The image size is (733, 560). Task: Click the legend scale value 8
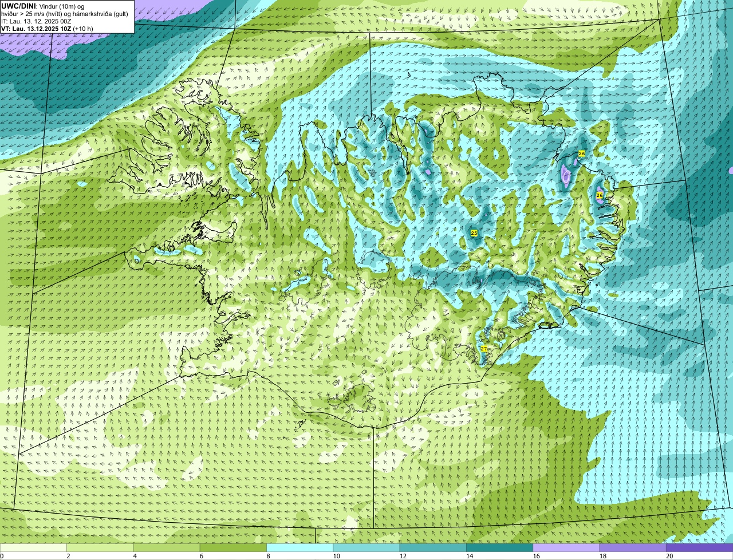tap(267, 556)
